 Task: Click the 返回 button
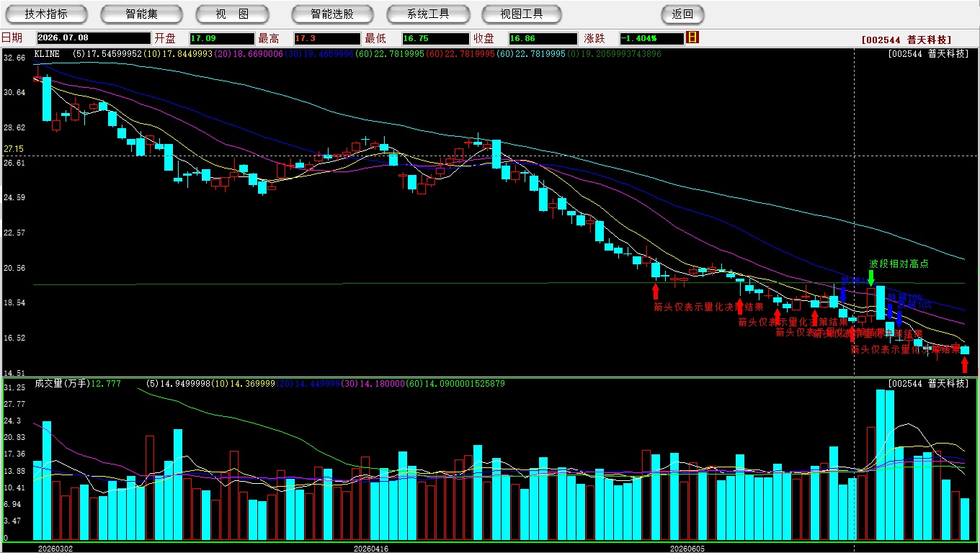click(682, 14)
